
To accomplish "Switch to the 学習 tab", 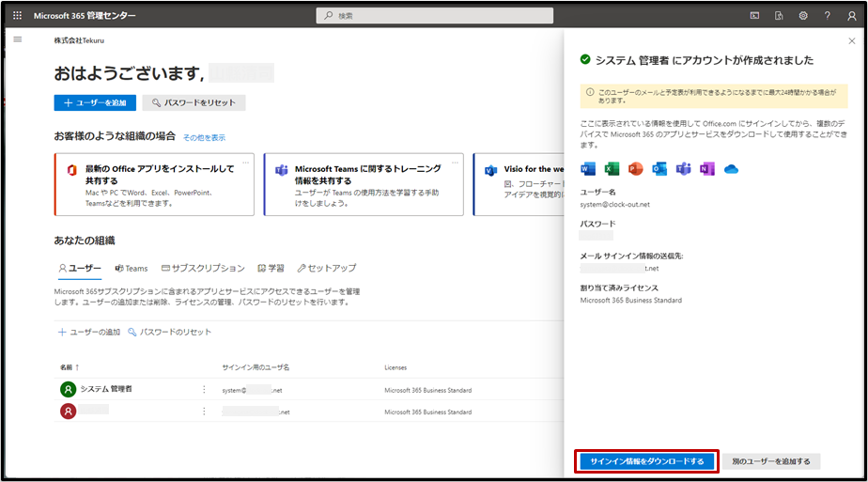I will pos(271,269).
